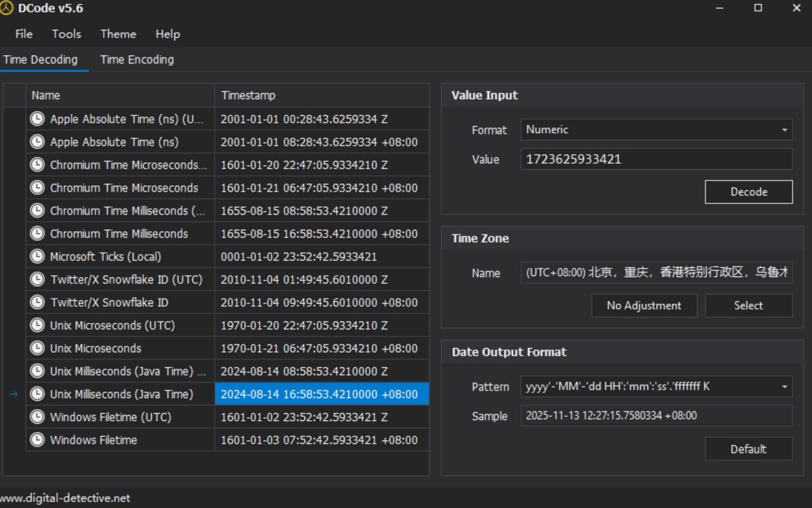
Task: Select the Windows Filetime timestamp cell
Action: click(x=319, y=440)
